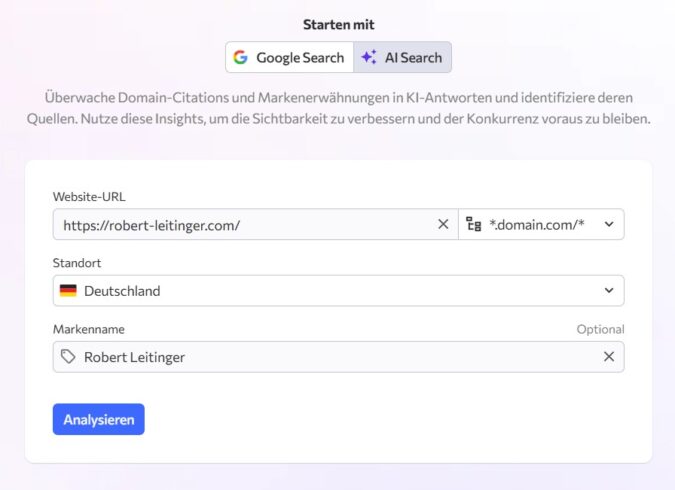The width and height of the screenshot is (675, 490).
Task: Switch to the Google Search tab
Action: [x=289, y=57]
